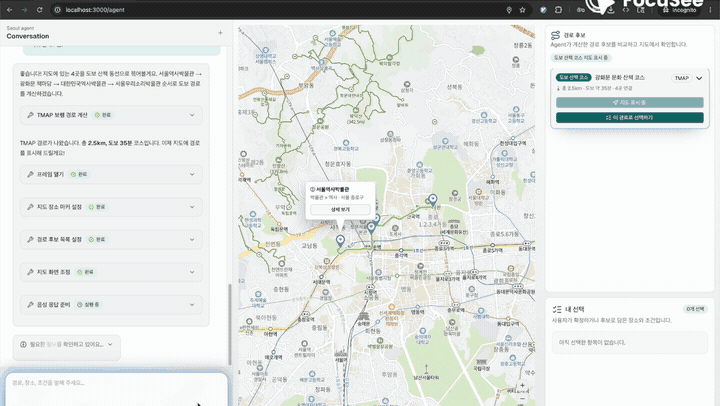
Task: Click the map zoom-in plus button
Action: pos(522,386)
